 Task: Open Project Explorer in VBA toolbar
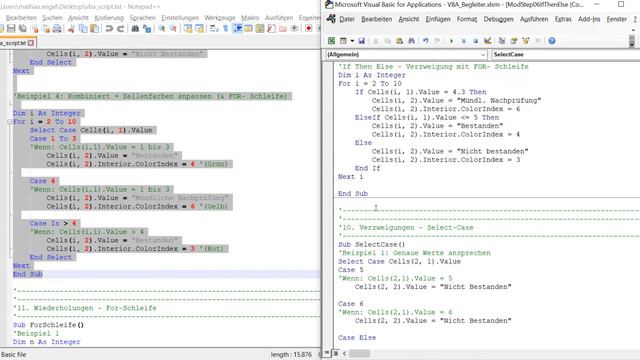[x=502, y=41]
